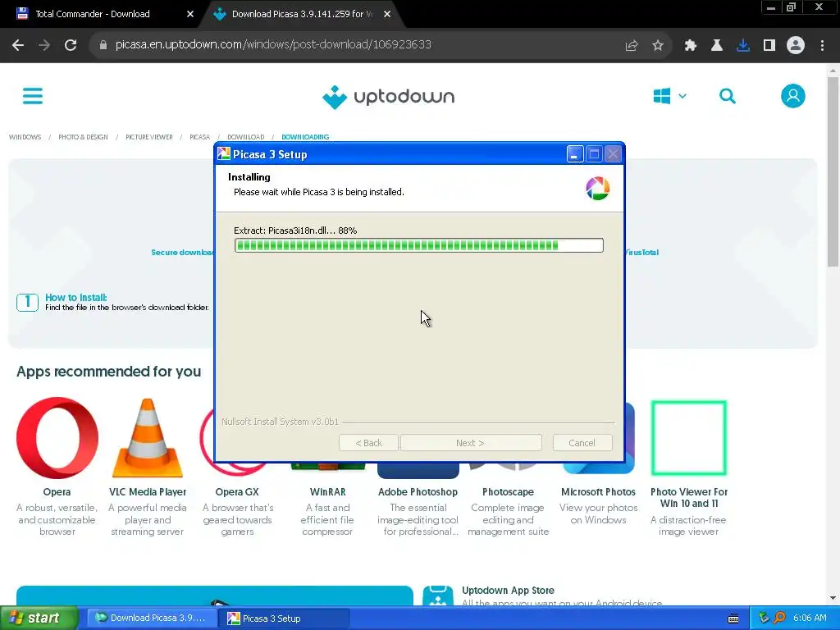Viewport: 840px width, 630px height.
Task: Bookmark this page with the star icon
Action: tap(658, 46)
